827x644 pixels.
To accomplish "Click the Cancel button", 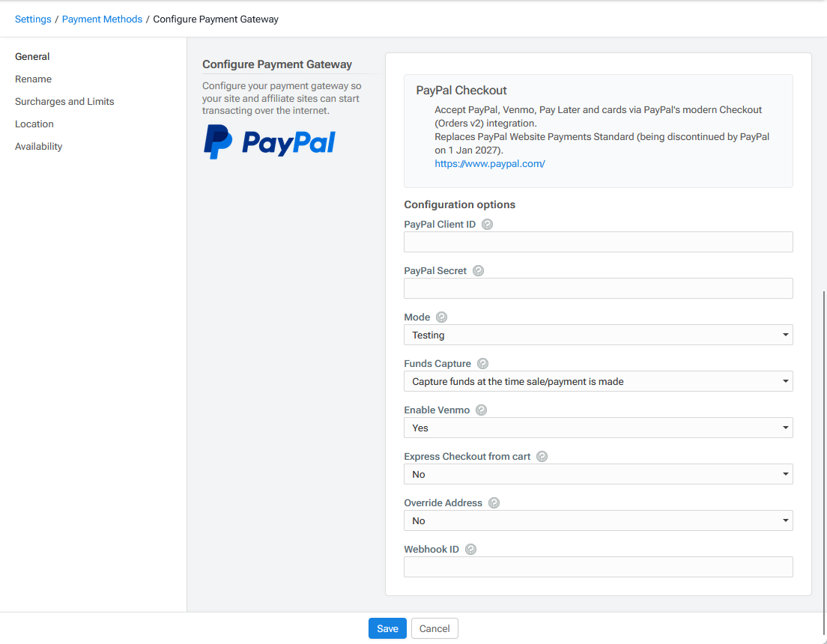I will click(x=434, y=628).
